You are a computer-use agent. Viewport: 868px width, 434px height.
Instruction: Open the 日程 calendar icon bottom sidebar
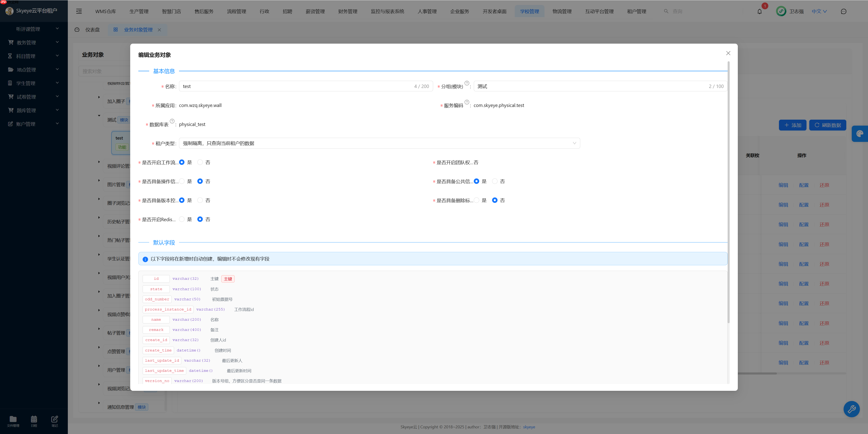coord(34,421)
